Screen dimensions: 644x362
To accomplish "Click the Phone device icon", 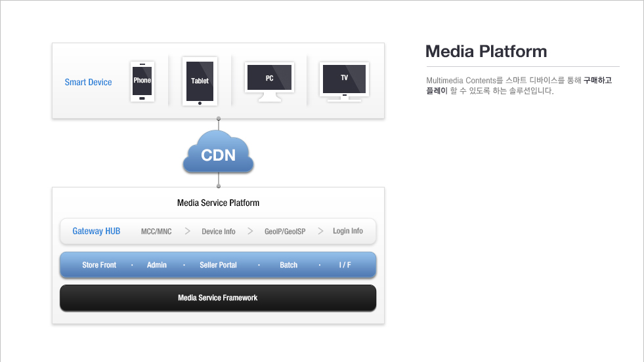I will 142,81.
